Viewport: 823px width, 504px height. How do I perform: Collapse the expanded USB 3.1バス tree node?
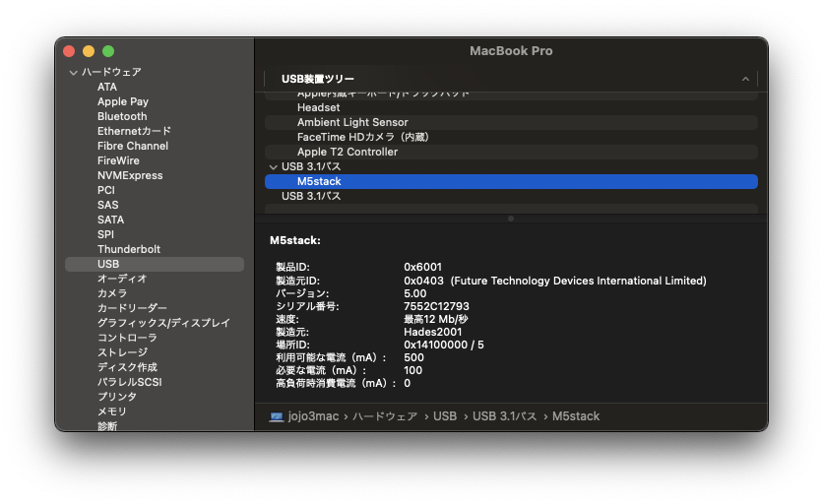pos(273,167)
